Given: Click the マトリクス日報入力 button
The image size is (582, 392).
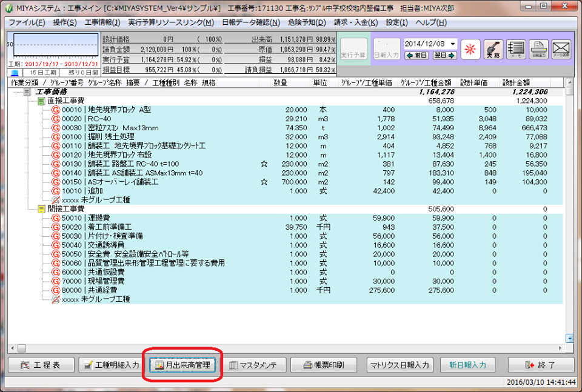Looking at the screenshot, I should tap(400, 365).
